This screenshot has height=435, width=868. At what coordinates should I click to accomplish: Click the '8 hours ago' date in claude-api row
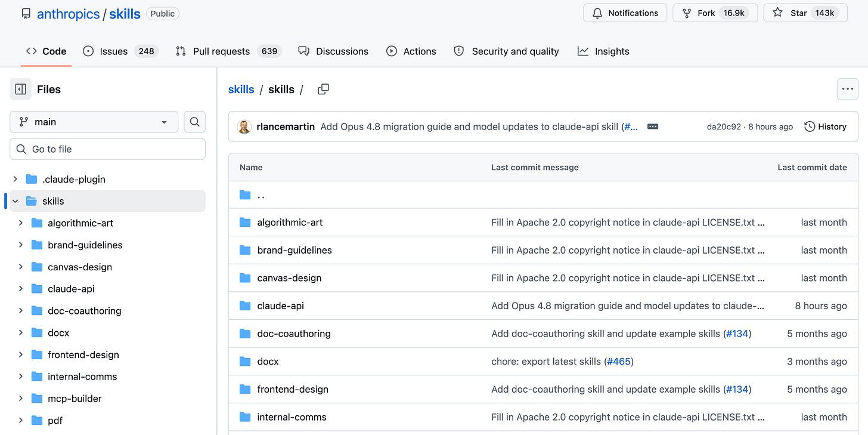point(821,306)
